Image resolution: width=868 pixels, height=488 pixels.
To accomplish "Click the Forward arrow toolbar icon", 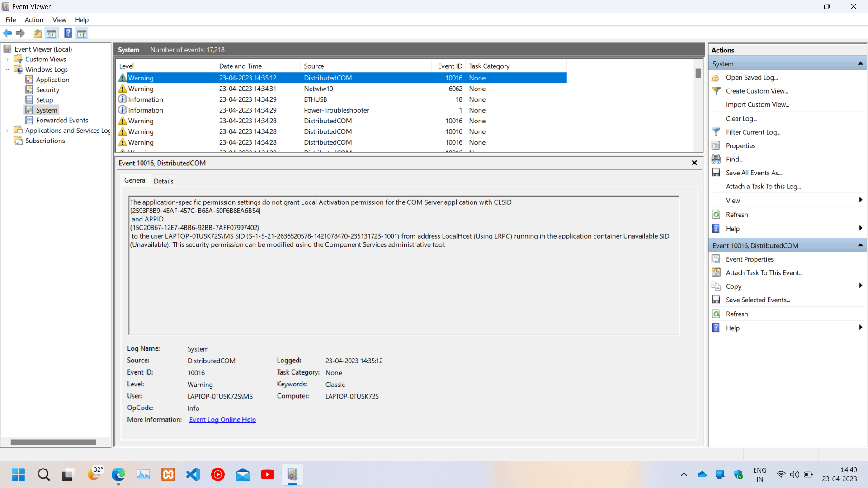I will coord(20,33).
